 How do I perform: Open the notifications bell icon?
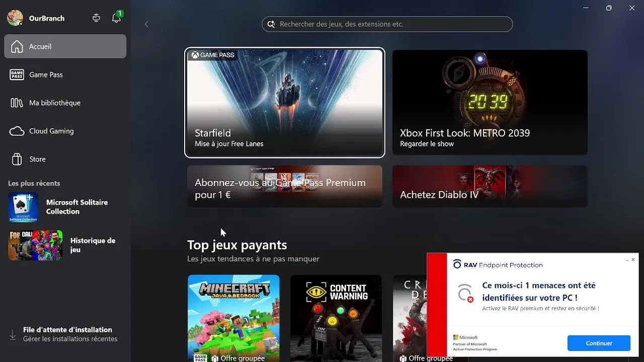pos(116,18)
